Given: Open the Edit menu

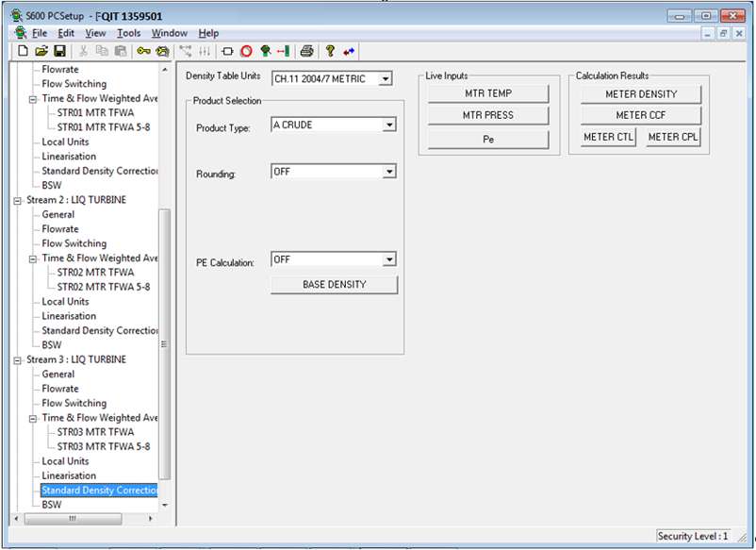Looking at the screenshot, I should [66, 33].
